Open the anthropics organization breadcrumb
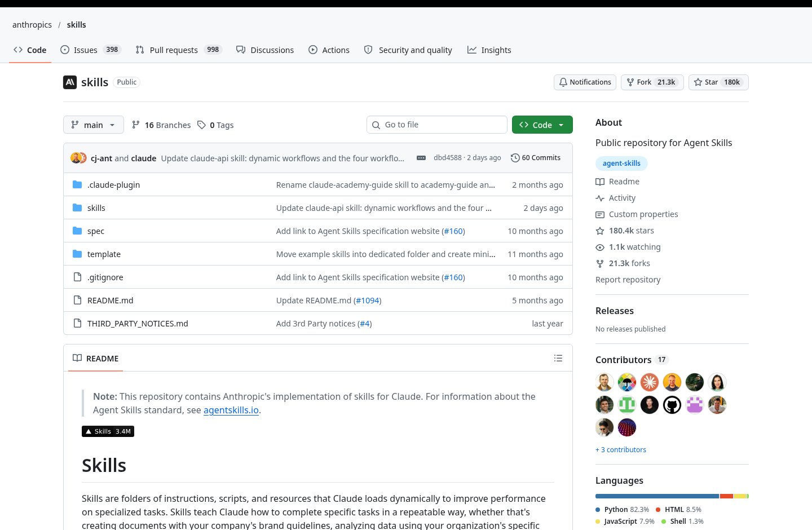This screenshot has height=530, width=812. pos(32,25)
